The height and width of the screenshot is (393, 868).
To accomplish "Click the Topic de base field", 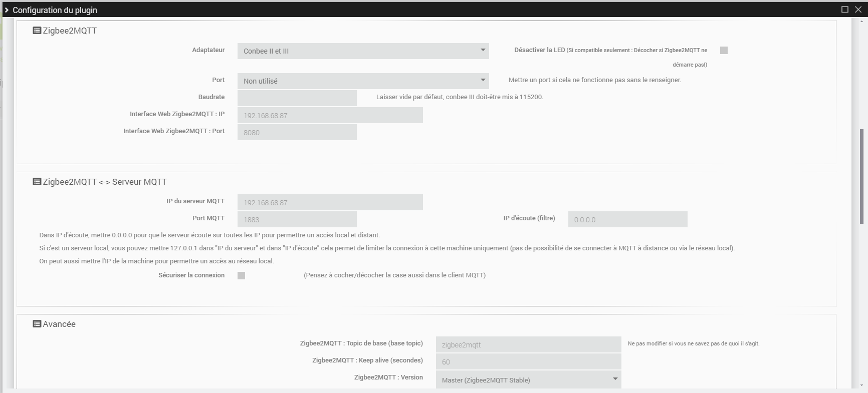I will coord(529,344).
